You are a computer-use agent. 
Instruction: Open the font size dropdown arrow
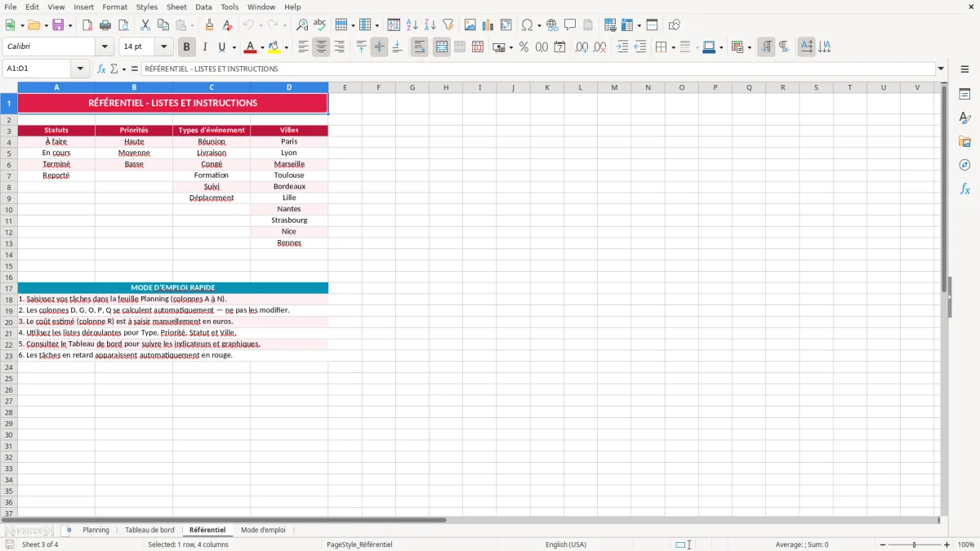(x=163, y=47)
